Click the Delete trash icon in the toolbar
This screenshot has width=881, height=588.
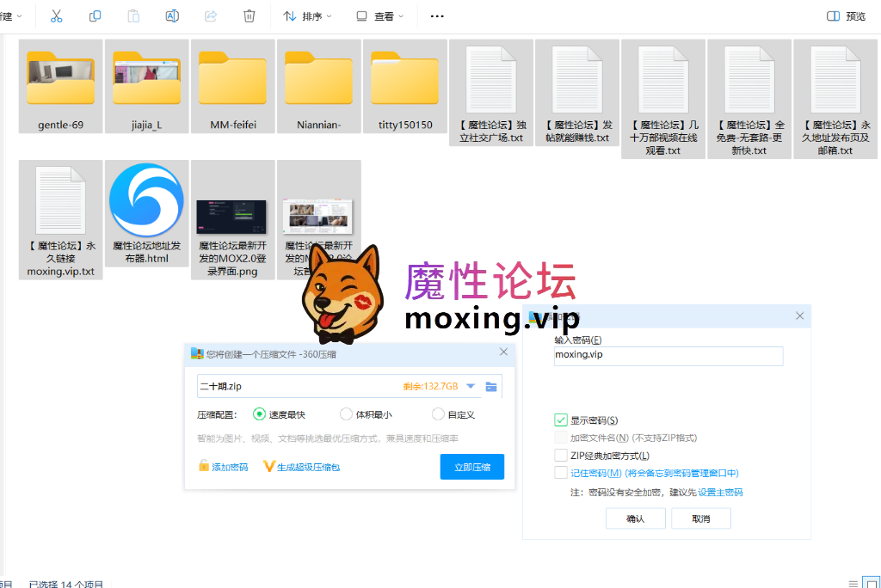[249, 15]
